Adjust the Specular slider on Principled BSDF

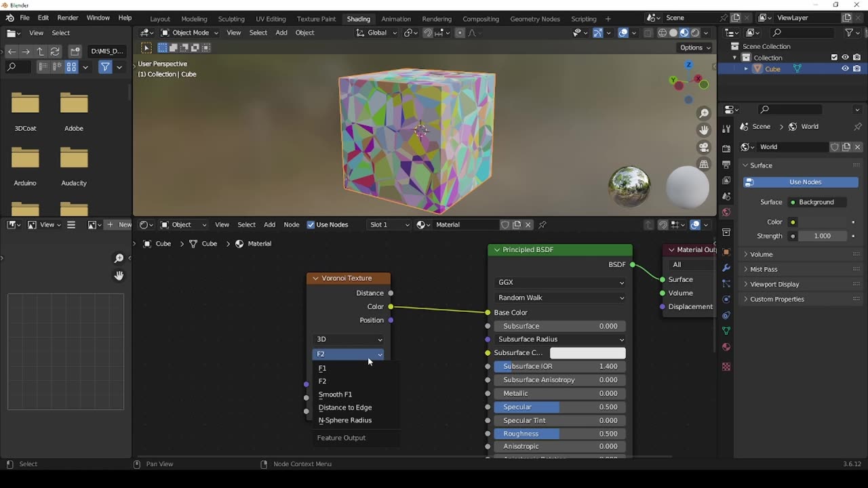tap(560, 407)
